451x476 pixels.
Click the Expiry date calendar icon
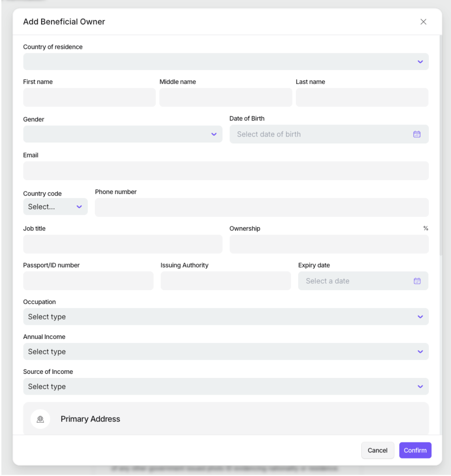pyautogui.click(x=417, y=281)
